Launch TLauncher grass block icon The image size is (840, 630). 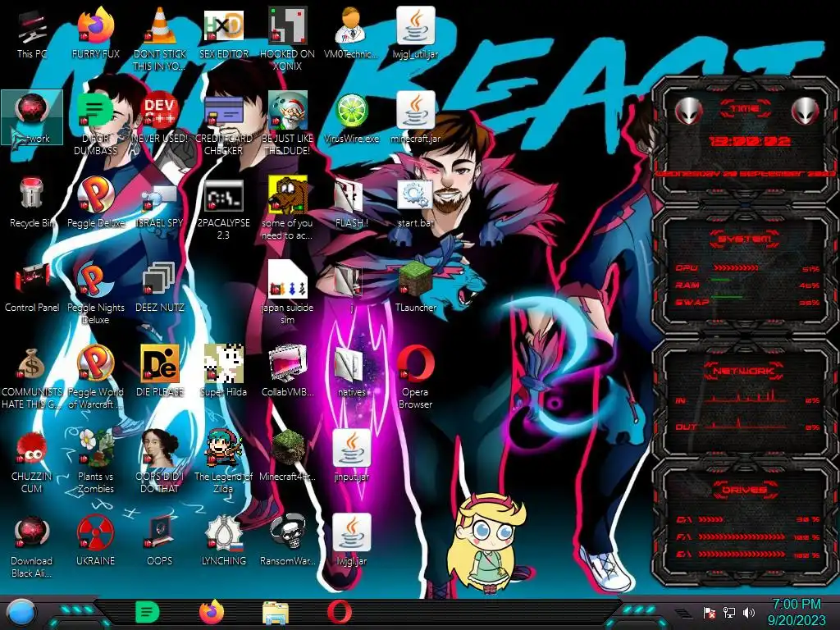(416, 288)
